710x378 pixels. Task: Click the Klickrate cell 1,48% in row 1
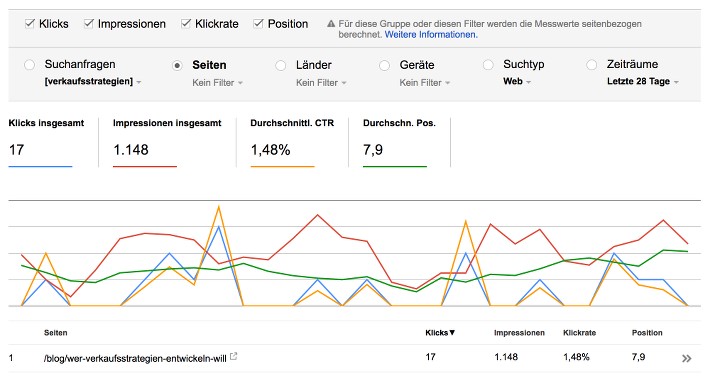576,357
